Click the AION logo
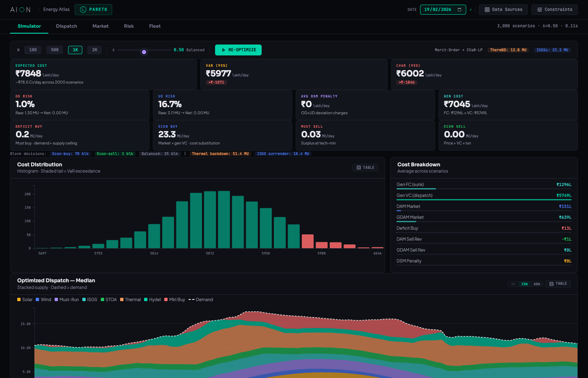Image resolution: width=588 pixels, height=378 pixels. pos(20,9)
